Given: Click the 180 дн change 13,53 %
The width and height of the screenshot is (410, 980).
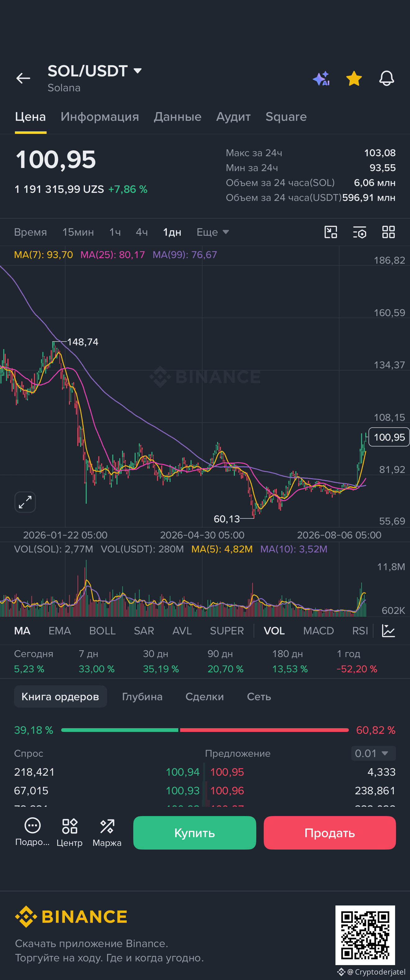Looking at the screenshot, I should coord(290,669).
